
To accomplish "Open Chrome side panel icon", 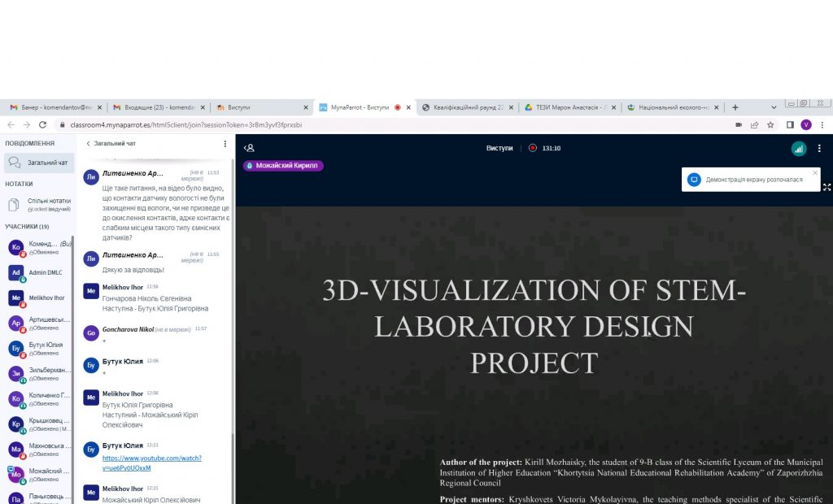I will pyautogui.click(x=789, y=125).
